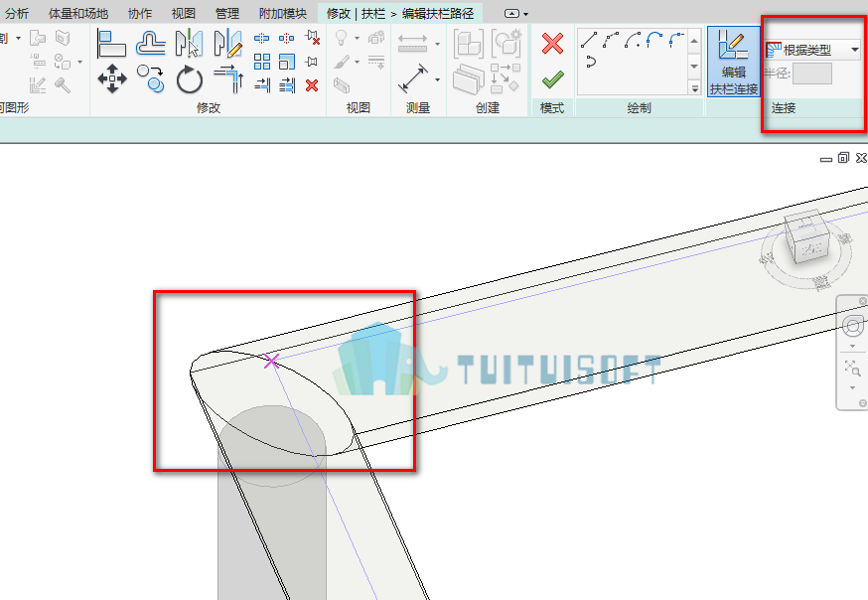Click the Split with Gap icon

[x=286, y=38]
